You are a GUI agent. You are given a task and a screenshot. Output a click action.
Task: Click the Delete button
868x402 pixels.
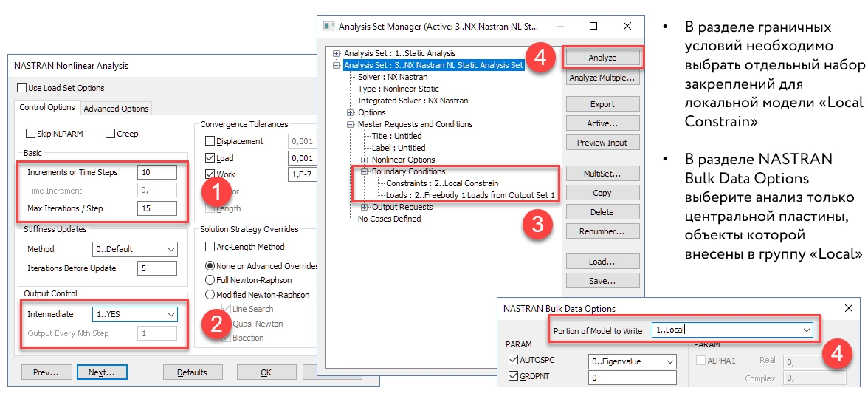[602, 212]
